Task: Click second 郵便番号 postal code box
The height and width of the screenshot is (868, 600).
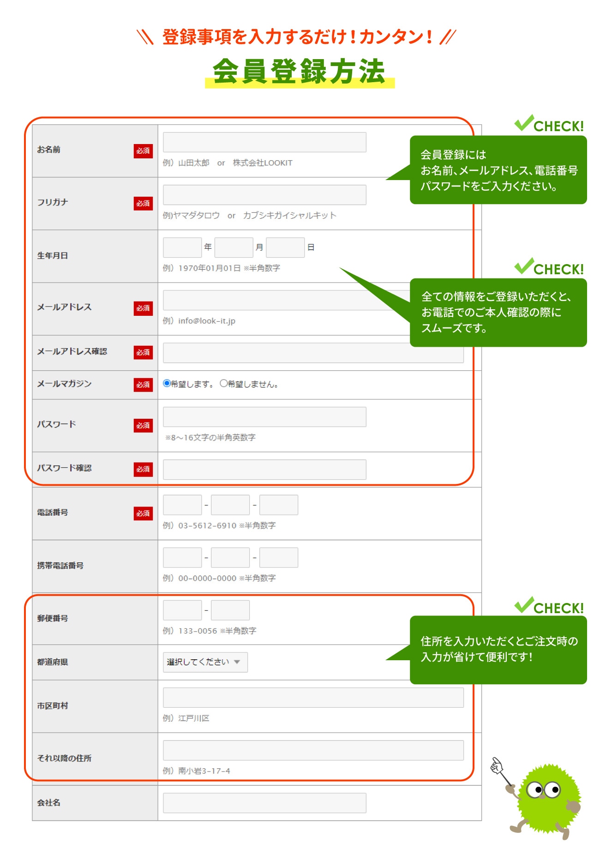Action: pos(230,610)
